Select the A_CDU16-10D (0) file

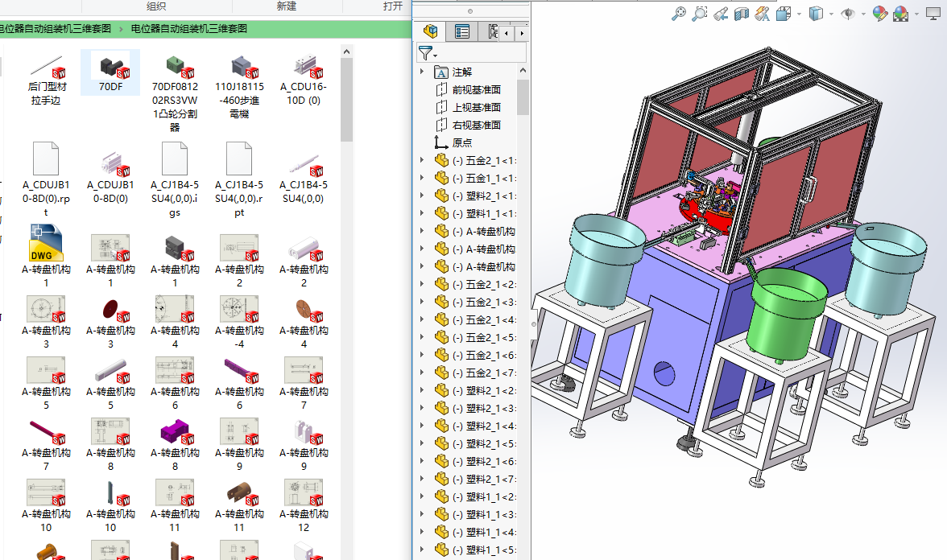point(304,80)
